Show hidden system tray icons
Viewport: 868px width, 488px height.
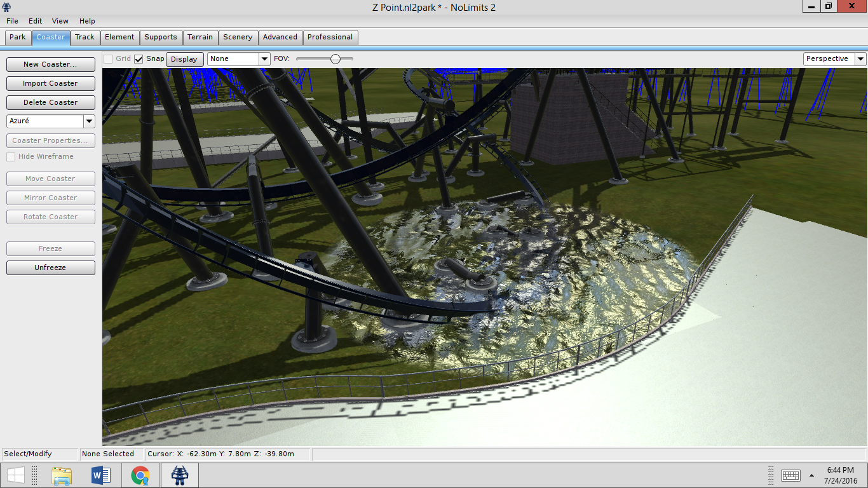(811, 475)
